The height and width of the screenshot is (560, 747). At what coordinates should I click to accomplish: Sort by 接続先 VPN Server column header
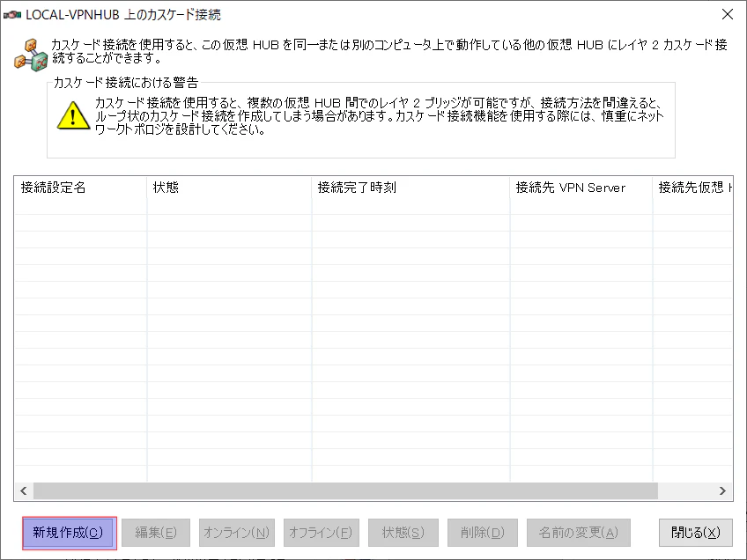pos(581,188)
